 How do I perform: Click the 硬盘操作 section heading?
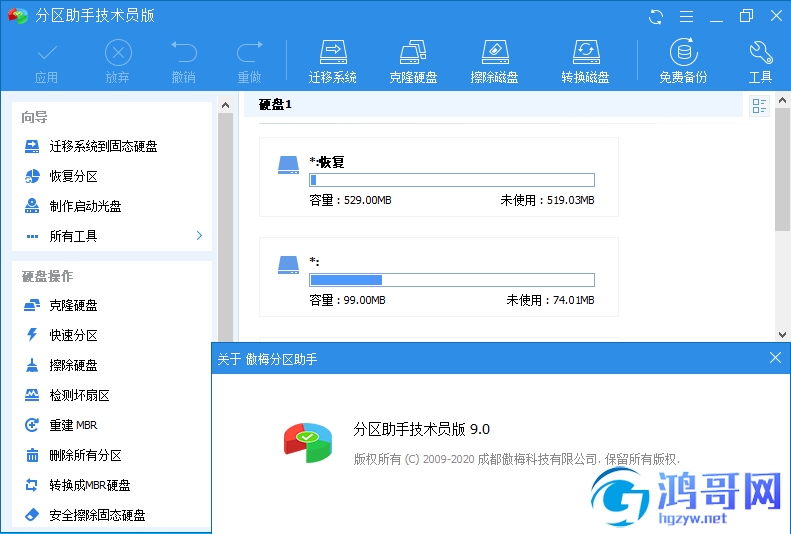[x=47, y=276]
